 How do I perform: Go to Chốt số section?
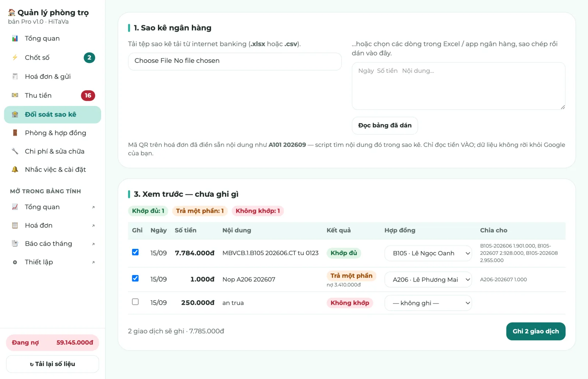tap(53, 58)
